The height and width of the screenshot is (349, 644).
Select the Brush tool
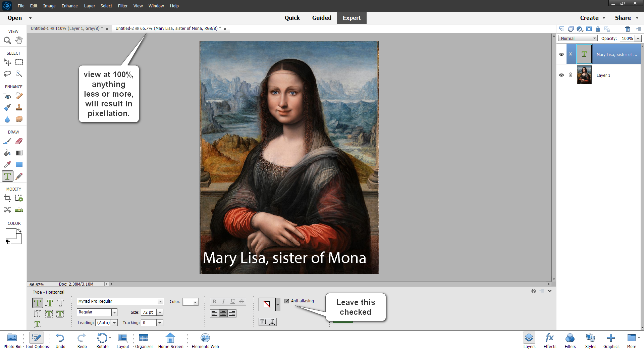point(7,141)
